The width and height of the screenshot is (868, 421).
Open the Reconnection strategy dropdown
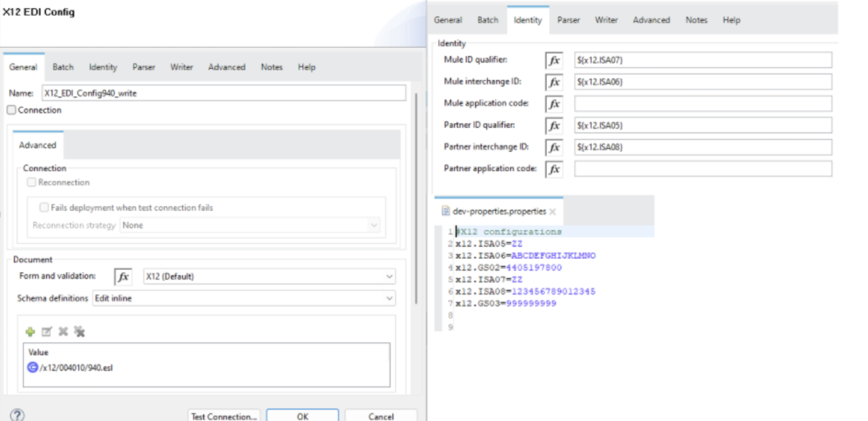[x=250, y=225]
